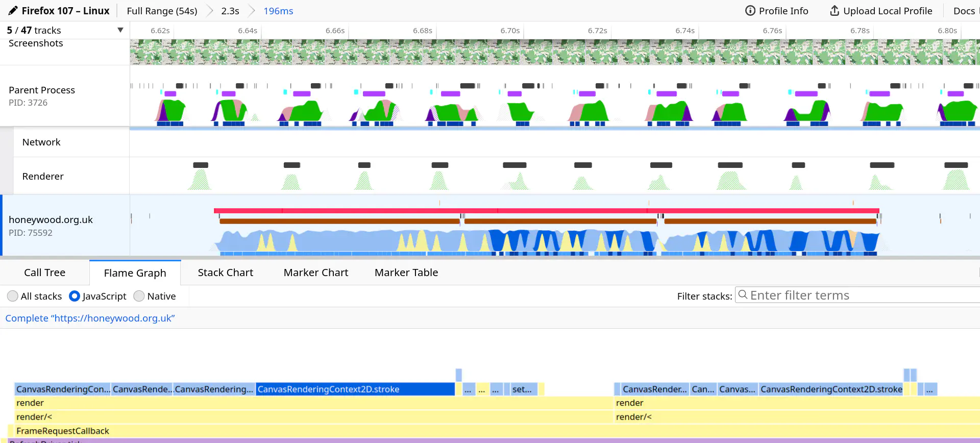
Task: Open the Docs link
Action: click(964, 11)
